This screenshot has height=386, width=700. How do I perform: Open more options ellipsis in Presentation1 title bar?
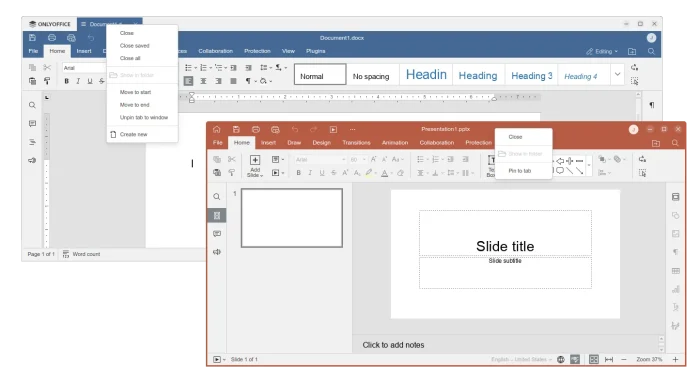(x=353, y=129)
